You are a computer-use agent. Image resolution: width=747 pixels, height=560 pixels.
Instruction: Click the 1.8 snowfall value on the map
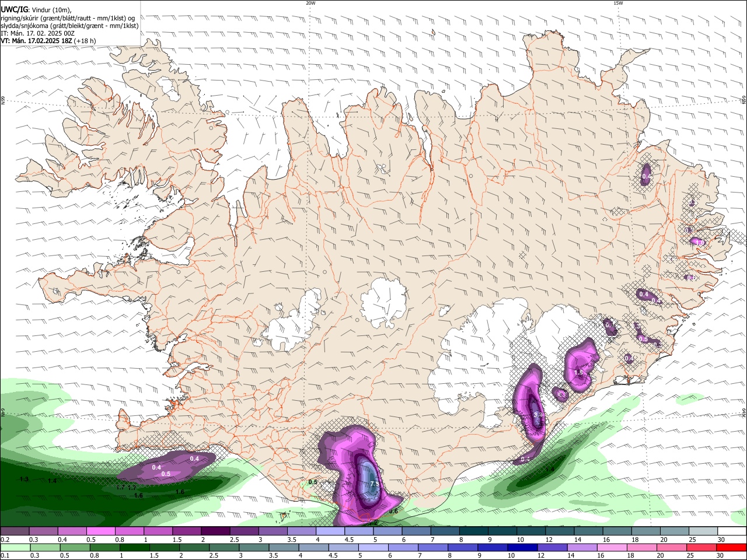point(579,373)
